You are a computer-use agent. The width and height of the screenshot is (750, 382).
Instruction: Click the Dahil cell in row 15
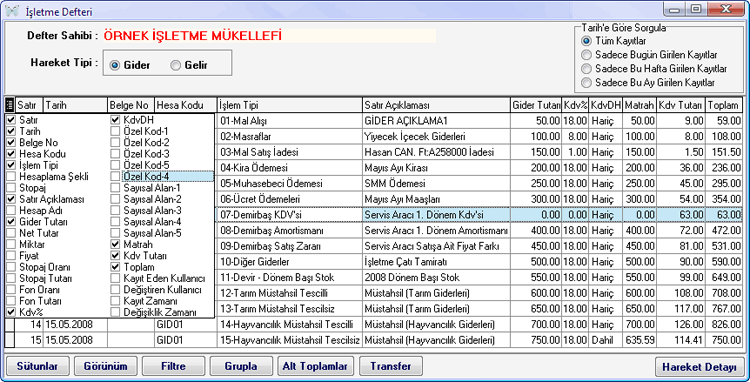[606, 340]
